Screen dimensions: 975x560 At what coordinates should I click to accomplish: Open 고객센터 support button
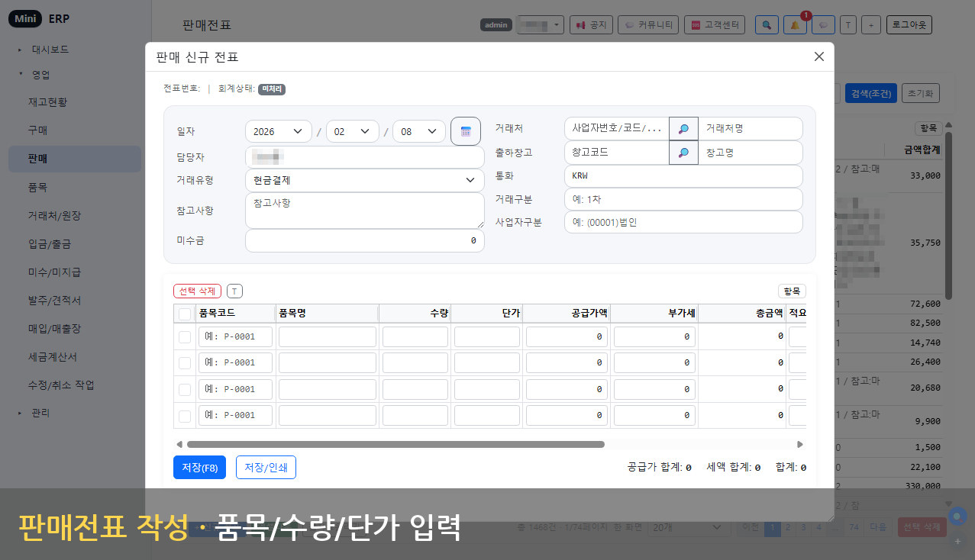click(x=714, y=25)
